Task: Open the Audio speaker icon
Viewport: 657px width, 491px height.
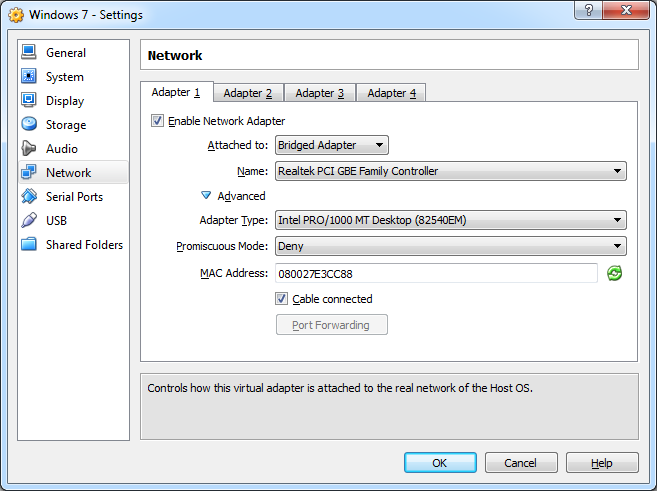Action: [x=28, y=149]
